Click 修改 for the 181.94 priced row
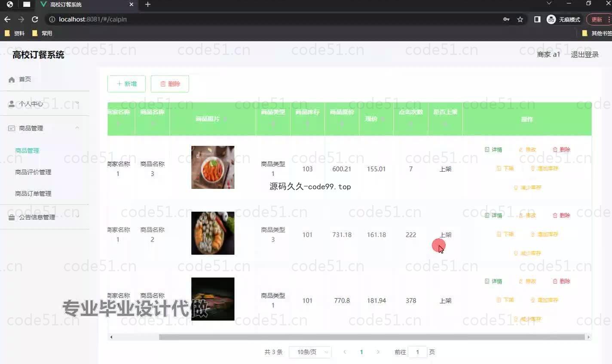Screen dimensions: 612x364 tap(527, 281)
